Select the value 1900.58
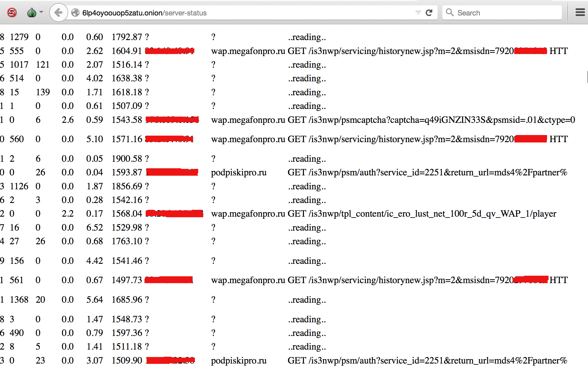The image size is (588, 368). coord(127,159)
